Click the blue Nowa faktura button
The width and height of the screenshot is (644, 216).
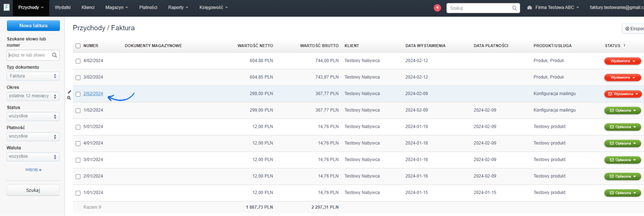33,26
